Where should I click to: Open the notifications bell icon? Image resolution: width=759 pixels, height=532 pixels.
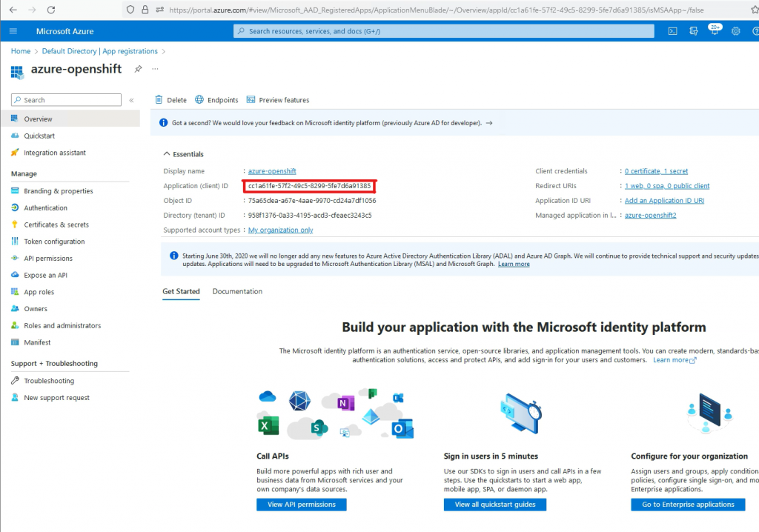(715, 30)
